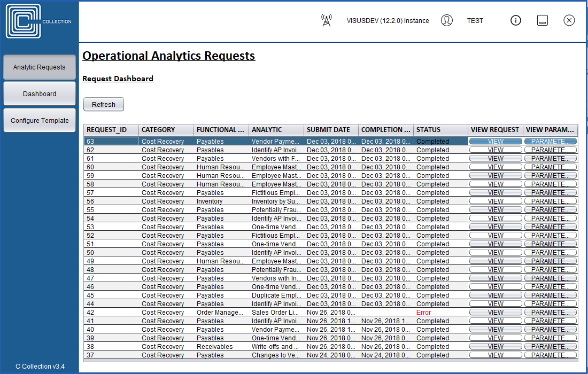588x374 pixels.
Task: Sort by REQUEST_ID column header
Action: (111, 130)
